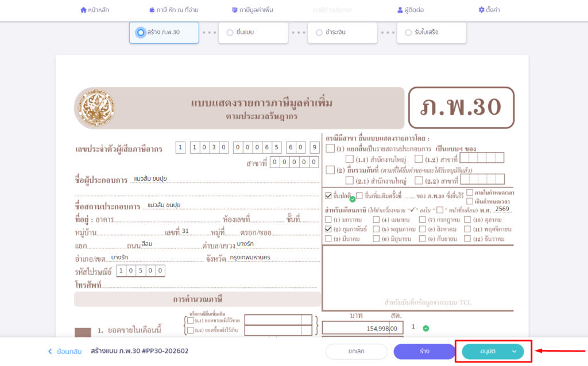Image resolution: width=588 pixels, height=366 pixels.
Task: Click the contacts person icon beside ผู้ติดต่อ
Action: coord(400,10)
